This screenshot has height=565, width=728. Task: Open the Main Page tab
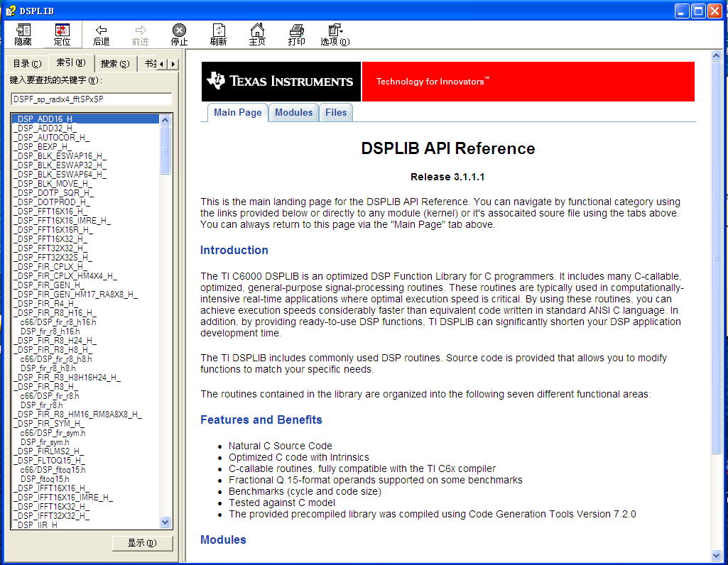coord(238,112)
